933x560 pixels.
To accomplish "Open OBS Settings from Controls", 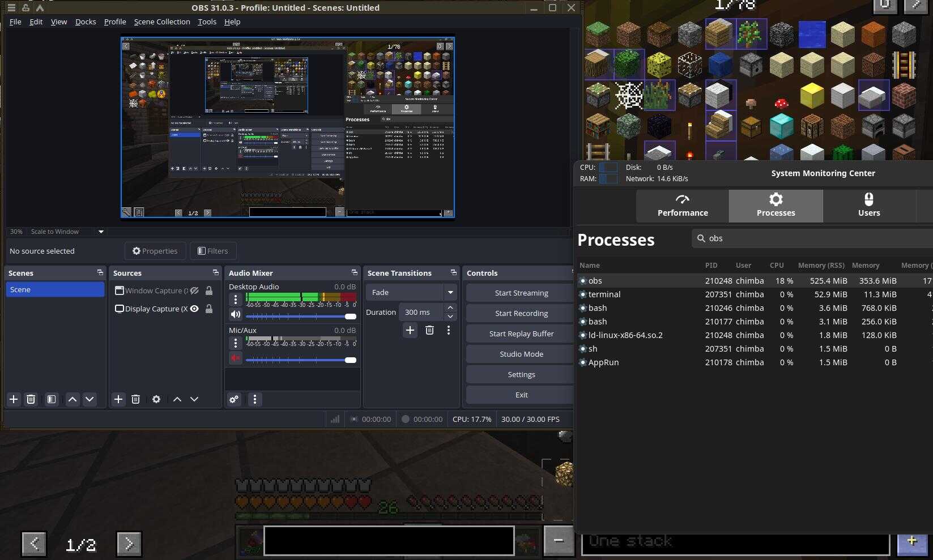I will tap(521, 374).
